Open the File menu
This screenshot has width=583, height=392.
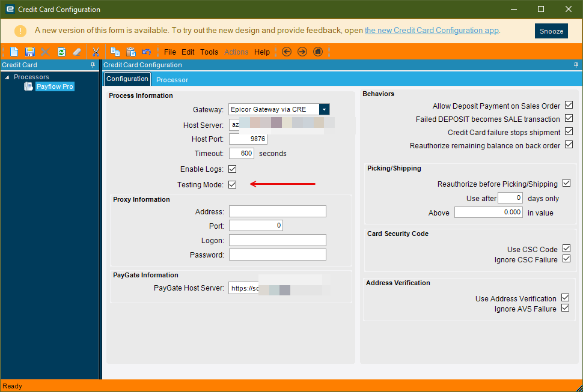[x=170, y=52]
